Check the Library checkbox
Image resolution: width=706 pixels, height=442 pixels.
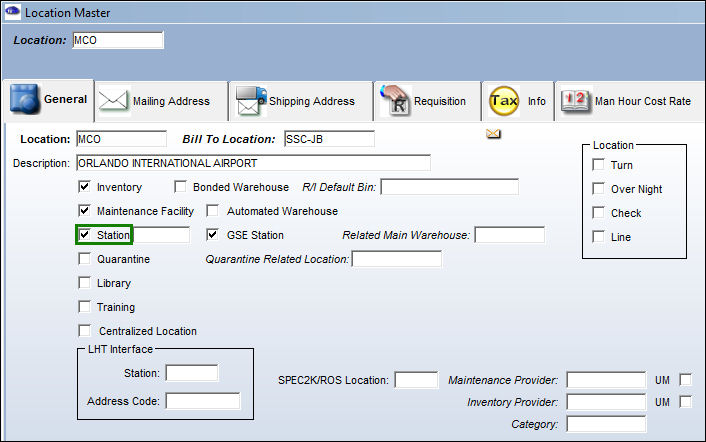(84, 283)
